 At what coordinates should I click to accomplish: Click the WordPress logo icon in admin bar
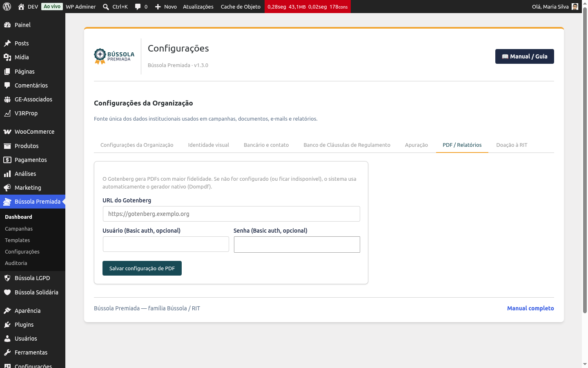pyautogui.click(x=7, y=7)
